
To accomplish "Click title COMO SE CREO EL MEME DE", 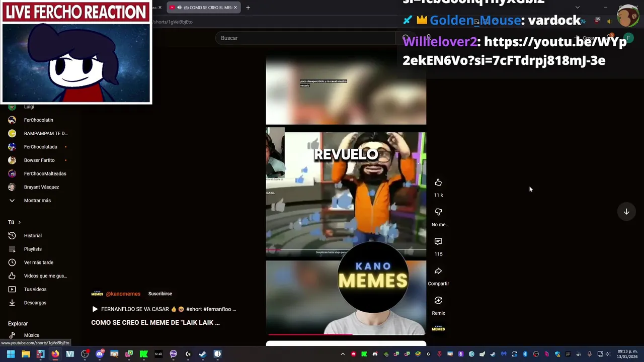I will point(155,323).
